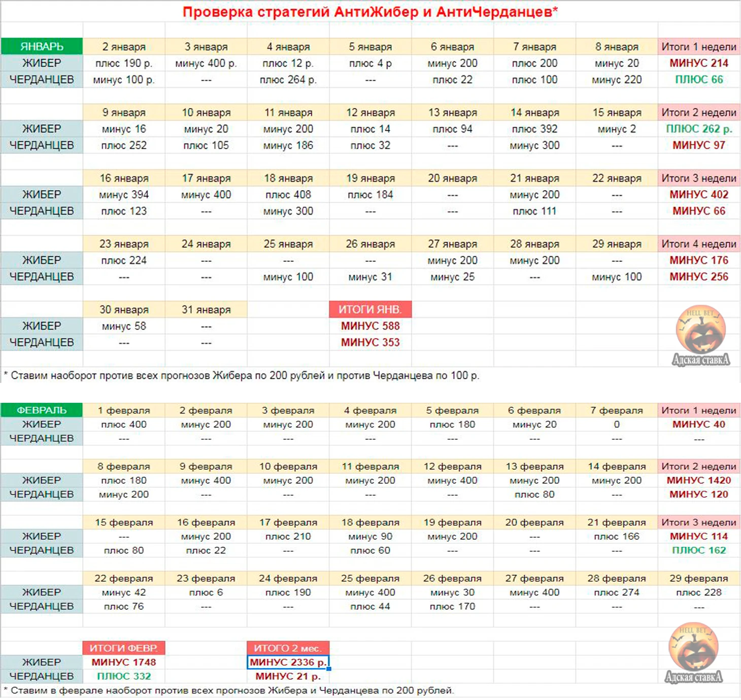Click the "МИНУС 353" January total

click(371, 342)
